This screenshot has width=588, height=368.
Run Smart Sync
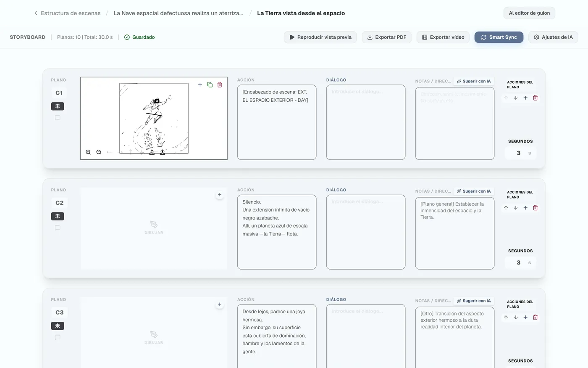pos(499,37)
